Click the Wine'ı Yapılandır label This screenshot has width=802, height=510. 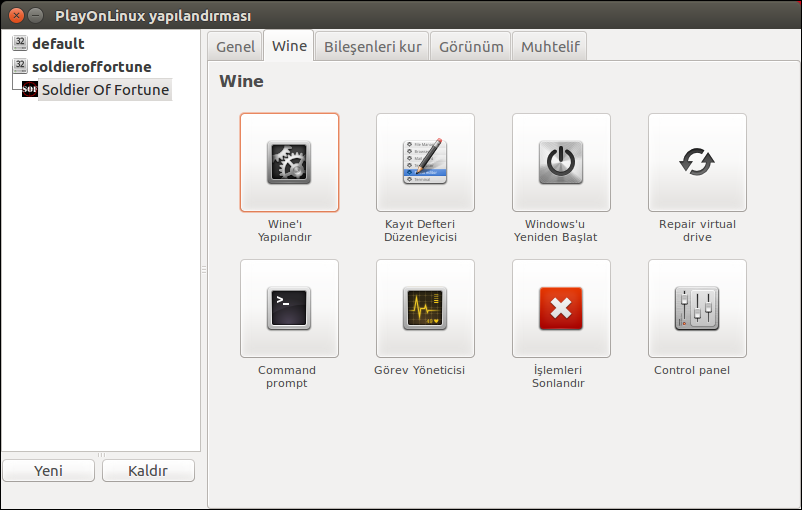(x=284, y=230)
